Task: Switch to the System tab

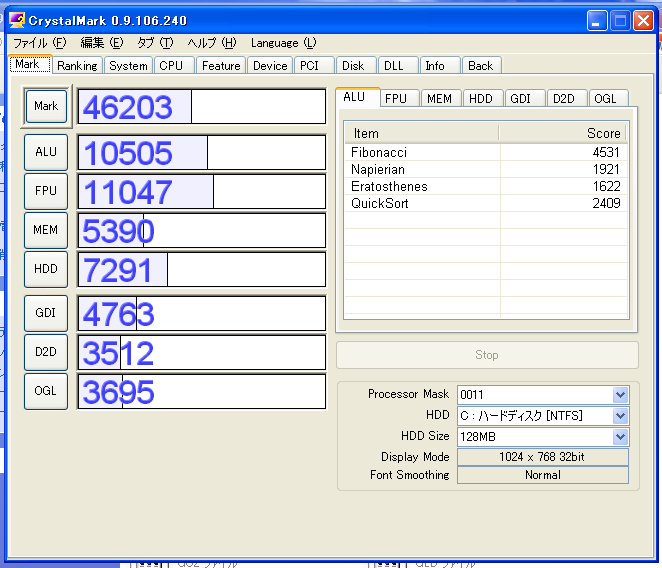Action: (128, 66)
